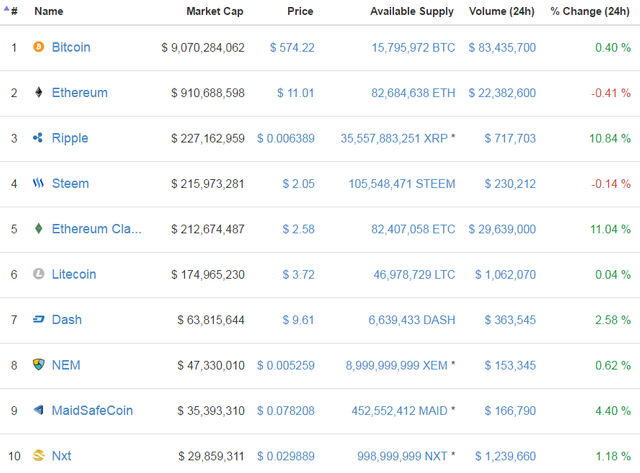Viewport: 640px width, 473px height.
Task: Click supply 46,978,729 LTC
Action: point(414,274)
